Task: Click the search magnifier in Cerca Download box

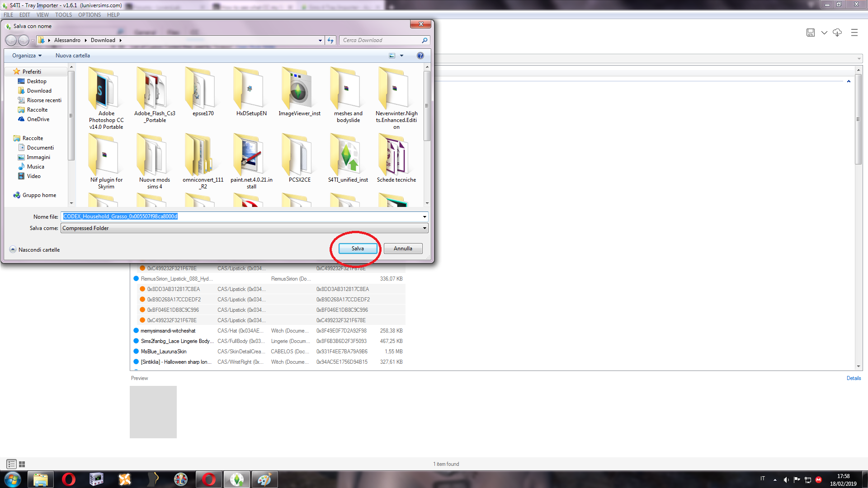Action: (424, 40)
